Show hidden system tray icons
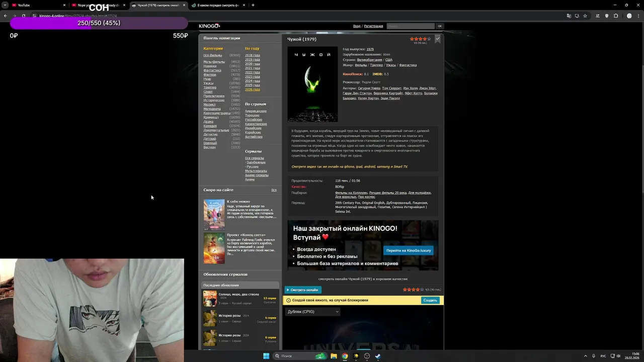 585,356
